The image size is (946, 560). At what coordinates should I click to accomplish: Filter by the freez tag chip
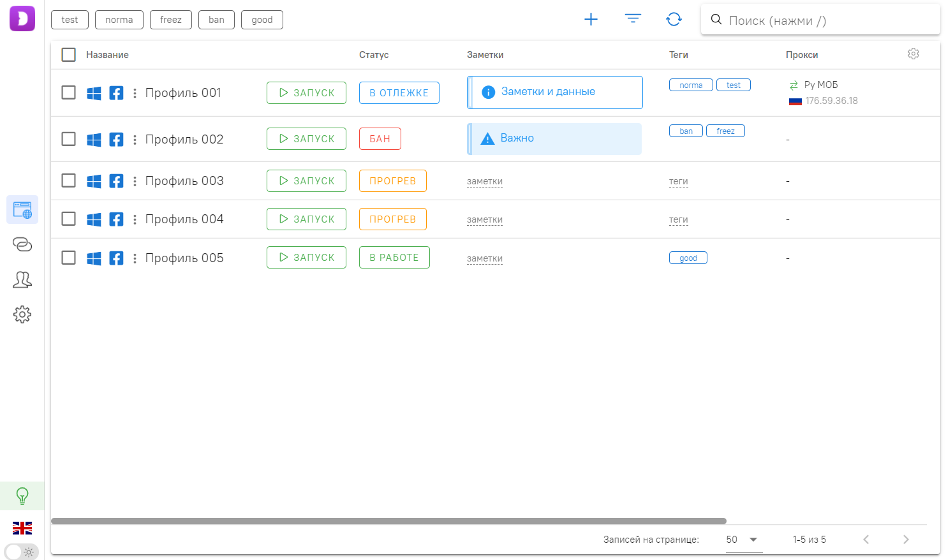pyautogui.click(x=171, y=20)
